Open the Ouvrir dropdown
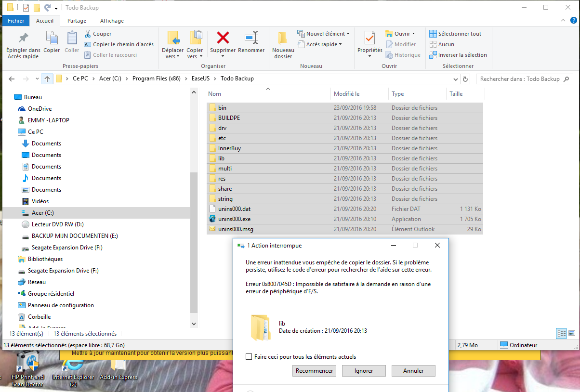The image size is (580, 392). pos(400,34)
